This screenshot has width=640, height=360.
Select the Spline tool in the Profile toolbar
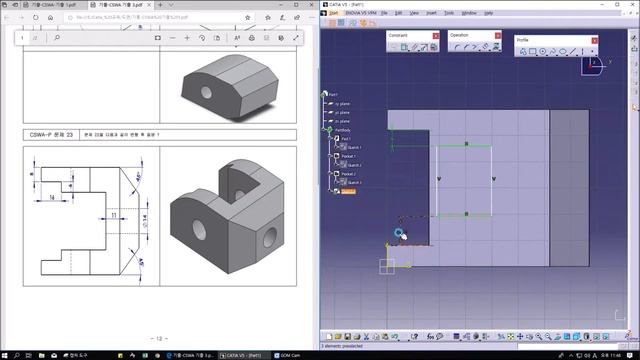point(553,51)
